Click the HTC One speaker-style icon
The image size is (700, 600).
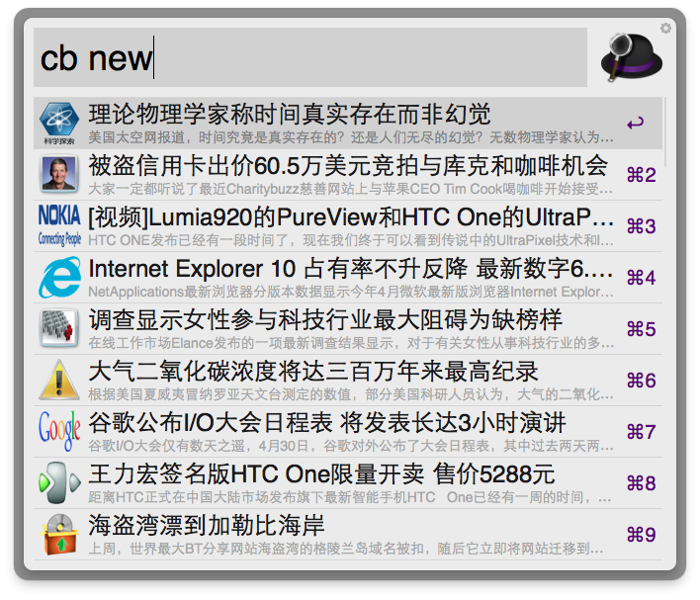pyautogui.click(x=59, y=482)
